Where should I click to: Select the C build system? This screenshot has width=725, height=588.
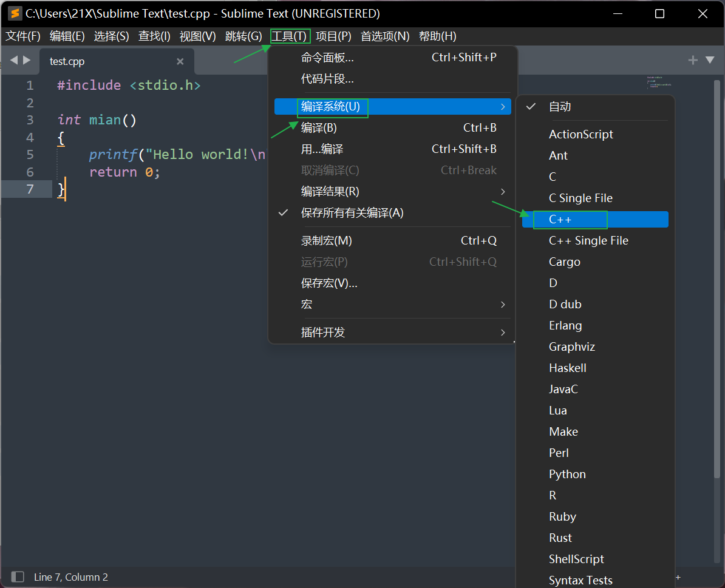coord(595,177)
